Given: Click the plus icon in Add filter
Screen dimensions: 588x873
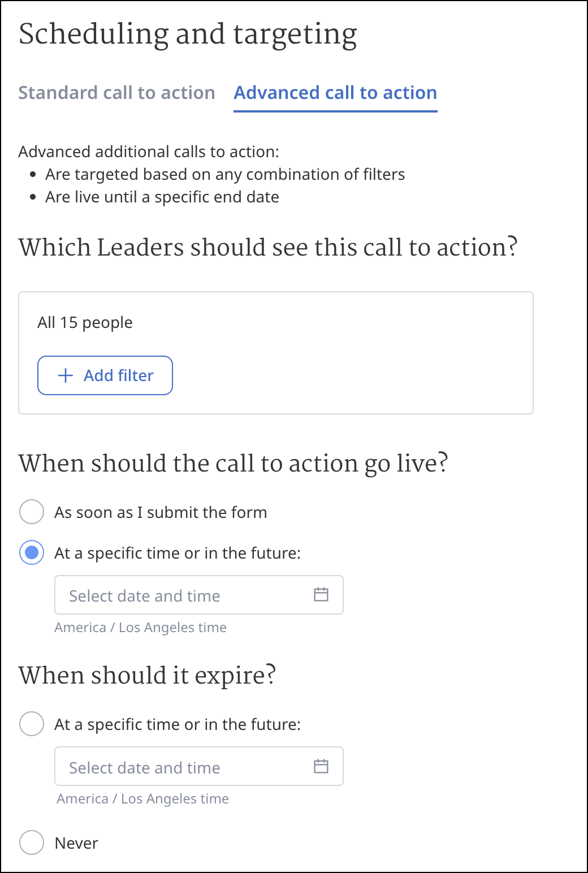Looking at the screenshot, I should click(66, 375).
